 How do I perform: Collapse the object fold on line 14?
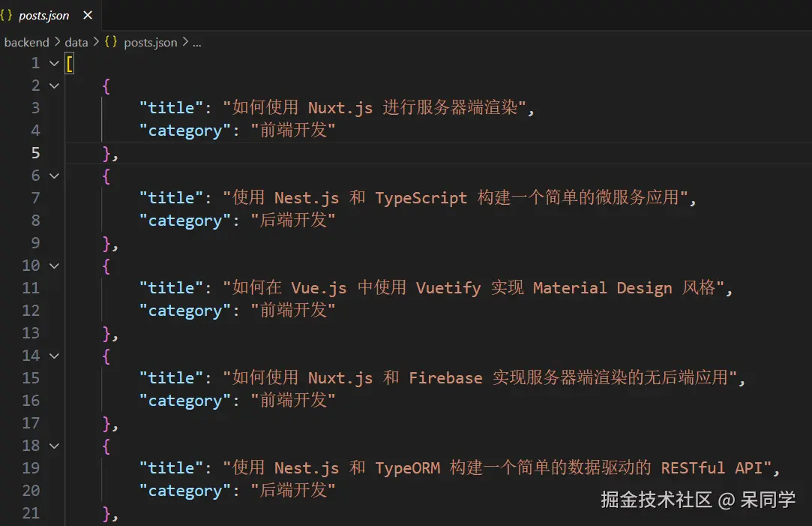tap(54, 356)
